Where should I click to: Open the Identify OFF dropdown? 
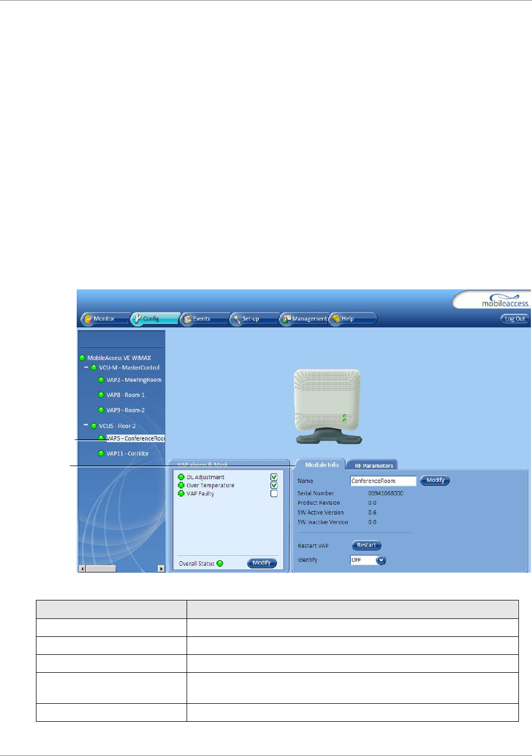381,560
